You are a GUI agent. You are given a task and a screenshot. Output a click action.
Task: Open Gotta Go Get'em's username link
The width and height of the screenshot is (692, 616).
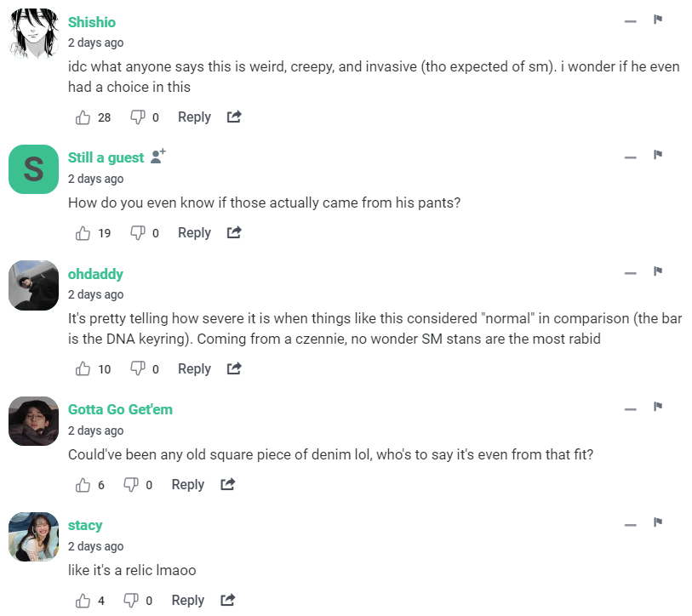[x=120, y=410]
